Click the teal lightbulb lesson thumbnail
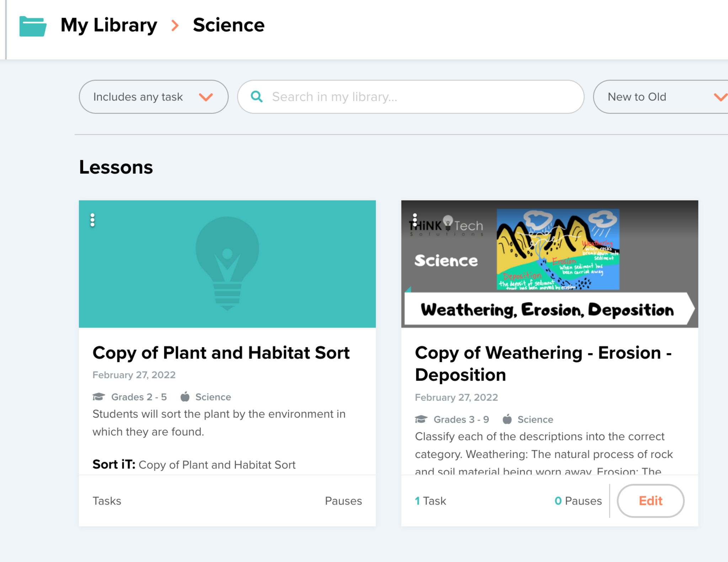 227,264
